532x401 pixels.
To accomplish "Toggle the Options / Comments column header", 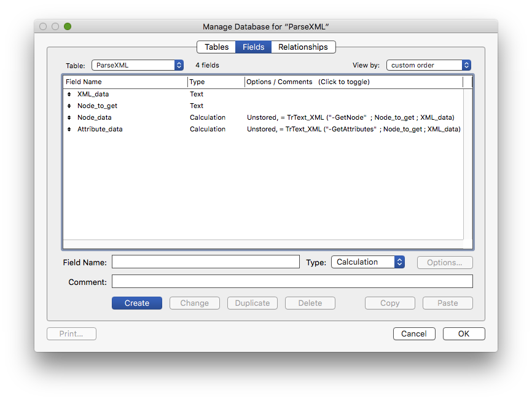I will pyautogui.click(x=353, y=82).
